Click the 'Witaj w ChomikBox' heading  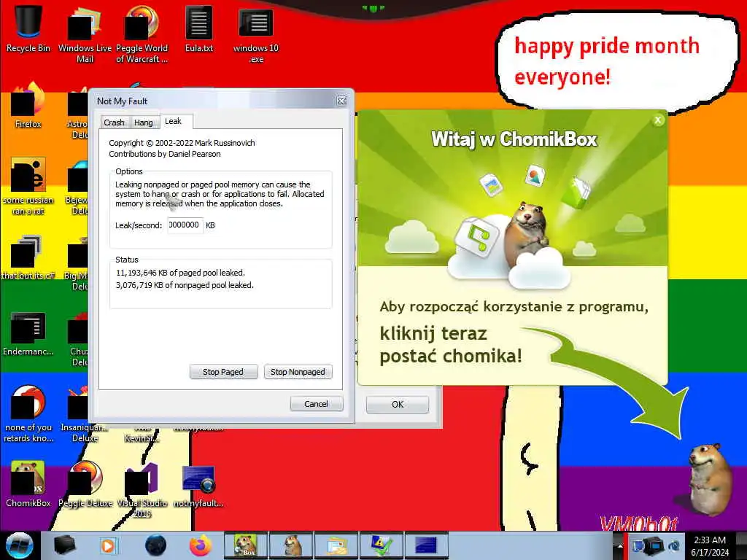pos(514,139)
